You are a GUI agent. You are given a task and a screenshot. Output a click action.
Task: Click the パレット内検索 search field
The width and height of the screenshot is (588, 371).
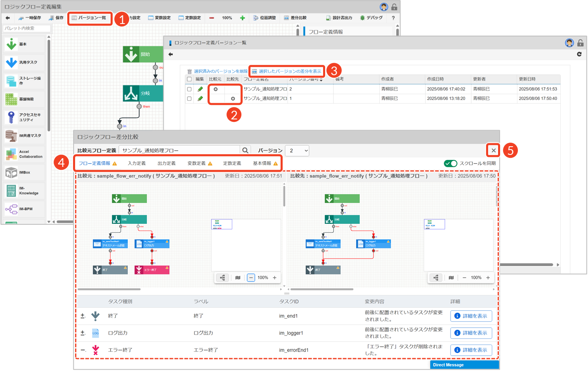coord(27,28)
